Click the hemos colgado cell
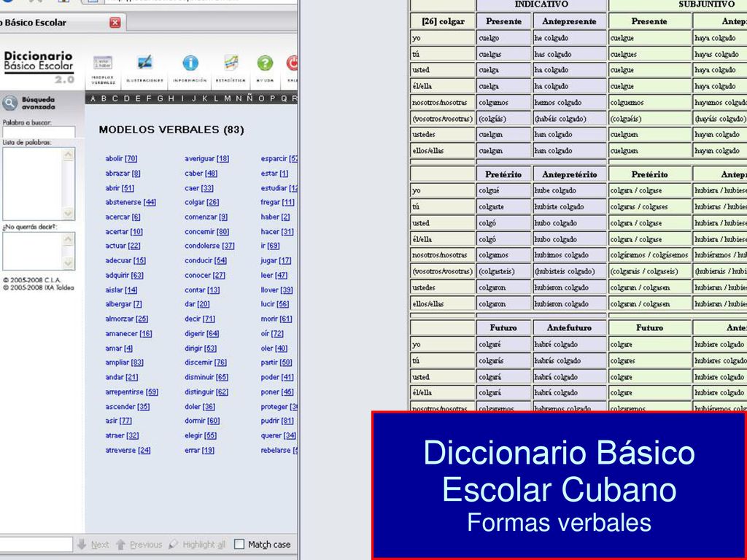This screenshot has height=560, width=747. coord(569,102)
